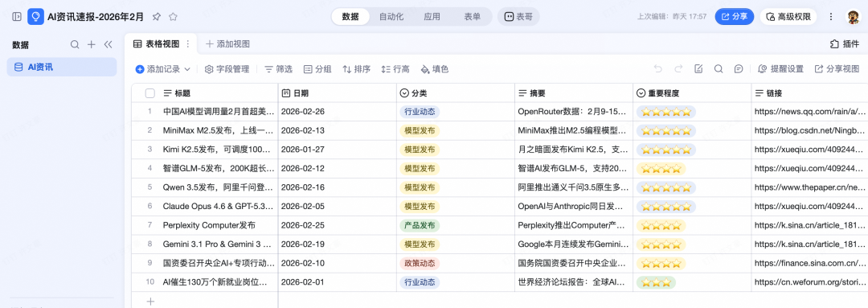Screen dimensions: 868x308
Task: Switch to the 自动化 tab
Action: pyautogui.click(x=391, y=17)
